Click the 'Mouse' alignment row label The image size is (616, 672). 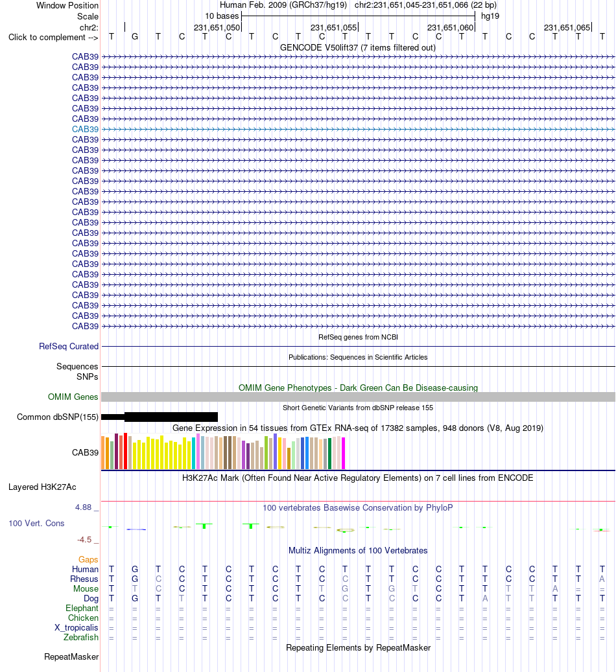[x=86, y=589]
